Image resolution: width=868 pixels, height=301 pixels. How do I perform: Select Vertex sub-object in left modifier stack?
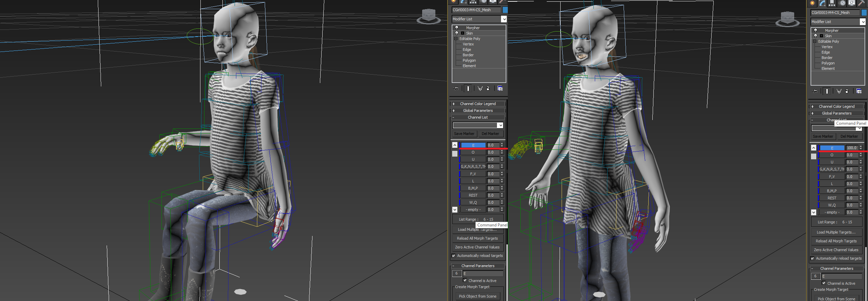[x=468, y=44]
